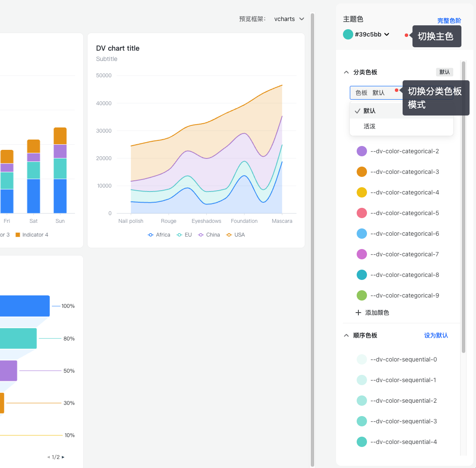Collapse the 分类色板 section
Image resolution: width=476 pixels, height=468 pixels.
[x=346, y=72]
